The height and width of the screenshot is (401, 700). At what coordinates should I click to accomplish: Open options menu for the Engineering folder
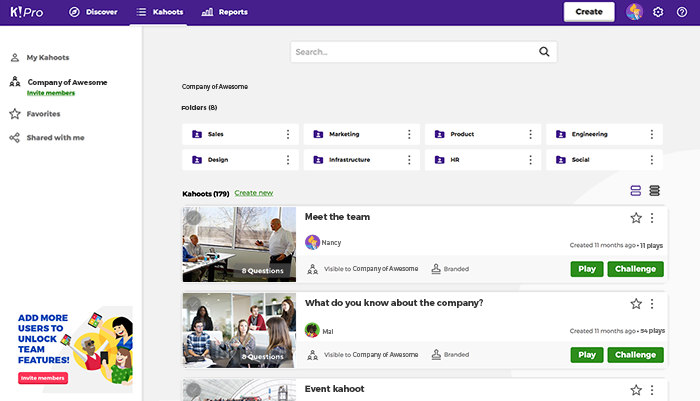(652, 134)
